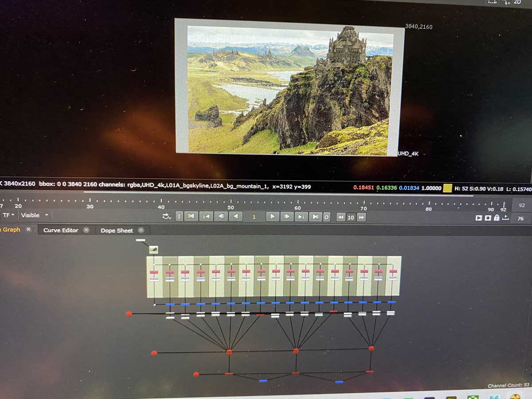
Task: Click the Channel Count status text
Action: (x=509, y=386)
